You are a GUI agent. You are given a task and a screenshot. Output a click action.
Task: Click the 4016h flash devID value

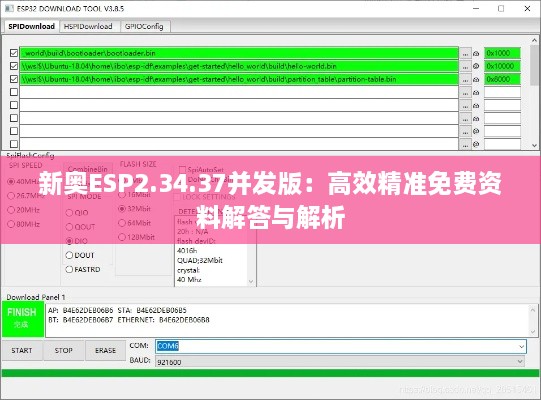click(187, 251)
